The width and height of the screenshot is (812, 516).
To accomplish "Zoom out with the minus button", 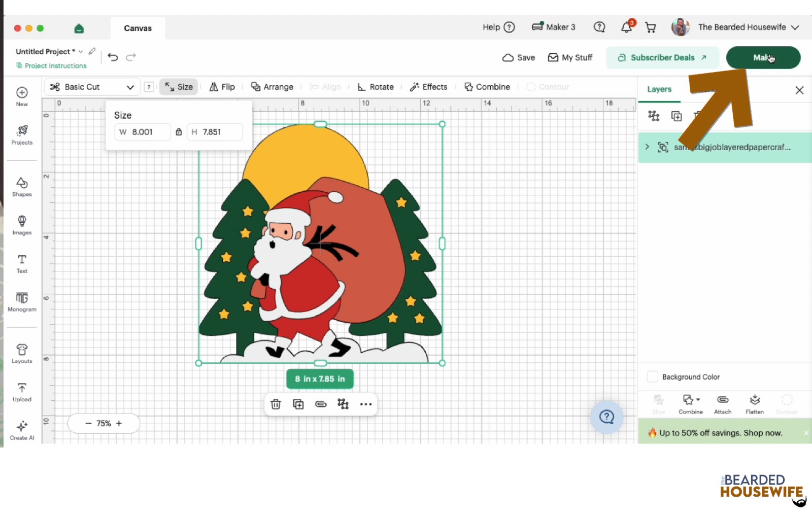I will (x=88, y=423).
